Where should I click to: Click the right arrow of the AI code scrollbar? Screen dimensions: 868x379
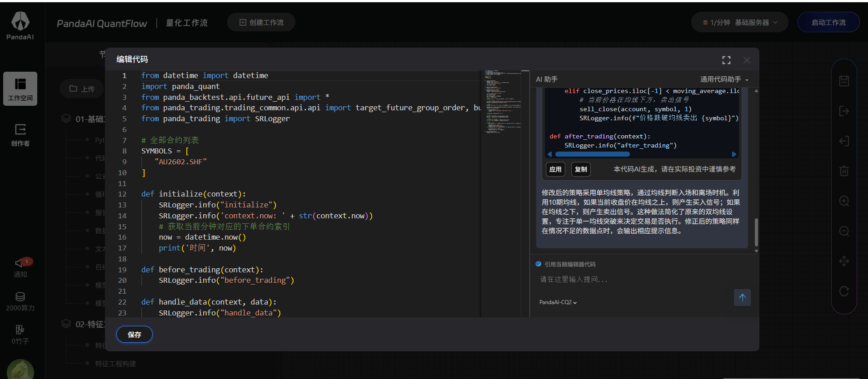(734, 154)
